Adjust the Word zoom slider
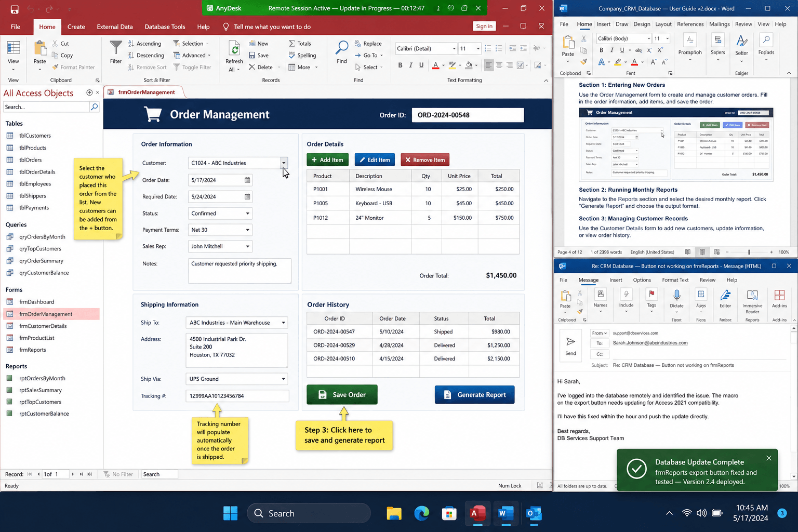Viewport: 798px width, 532px height. click(x=749, y=252)
